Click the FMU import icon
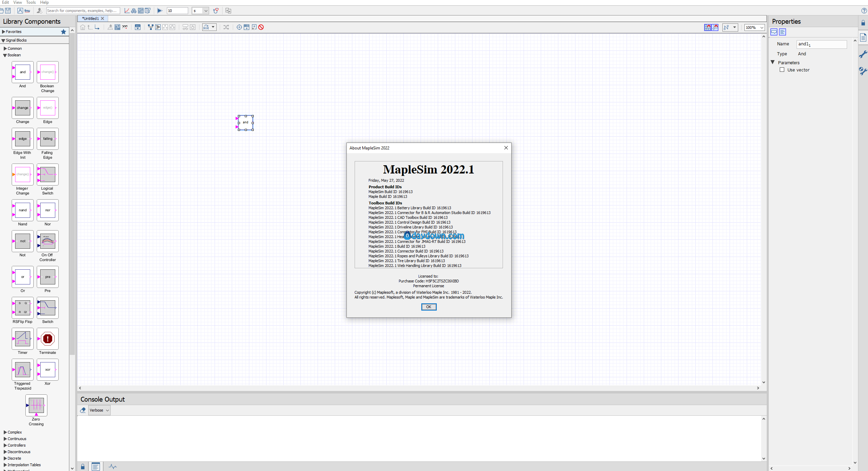This screenshot has height=471, width=868. (x=27, y=11)
